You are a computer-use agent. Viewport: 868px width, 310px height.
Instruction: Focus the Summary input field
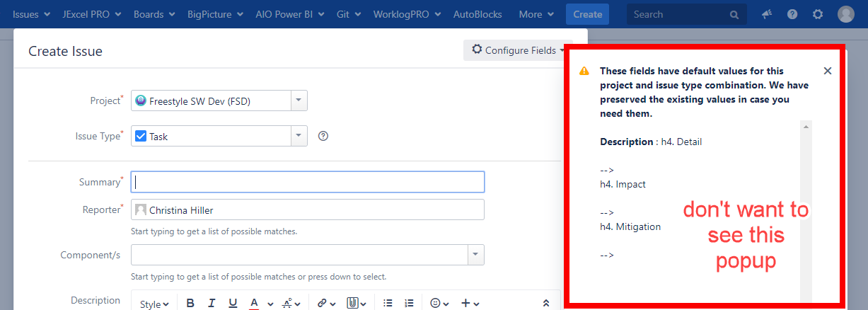[x=308, y=182]
